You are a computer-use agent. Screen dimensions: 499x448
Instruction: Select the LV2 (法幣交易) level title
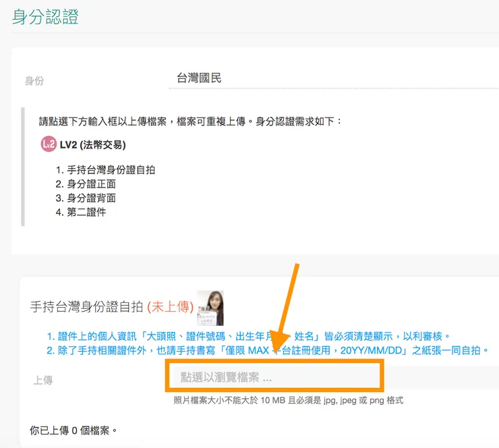[92, 144]
